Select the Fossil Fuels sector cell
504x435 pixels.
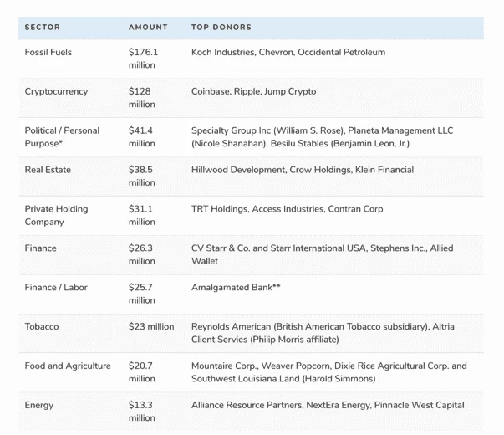pyautogui.click(x=48, y=52)
